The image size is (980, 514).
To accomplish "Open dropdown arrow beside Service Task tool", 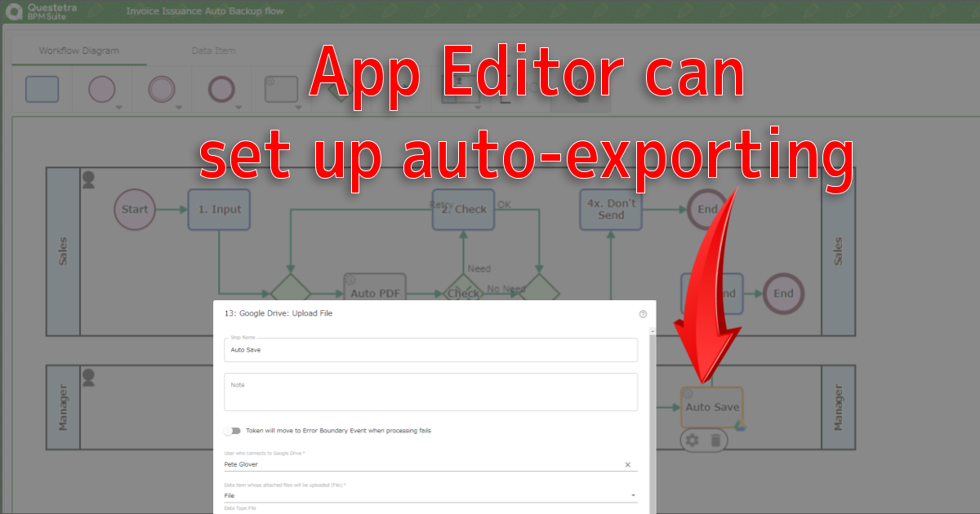I will click(298, 107).
